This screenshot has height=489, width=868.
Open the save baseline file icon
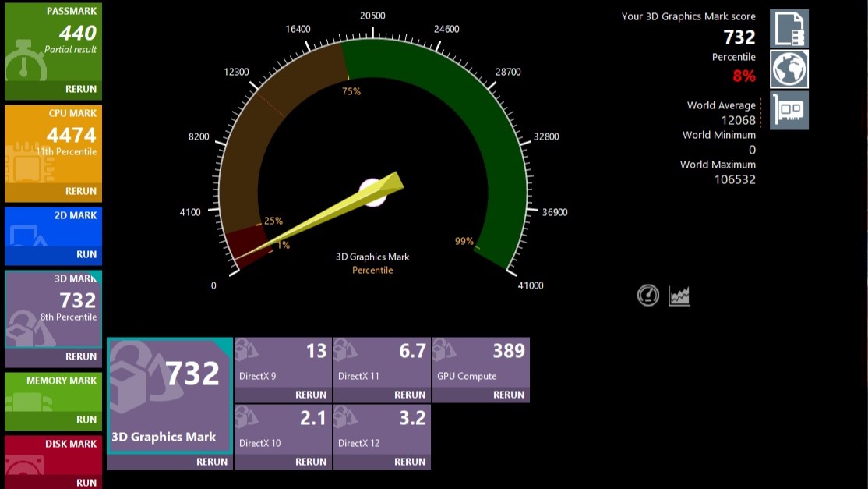click(789, 29)
